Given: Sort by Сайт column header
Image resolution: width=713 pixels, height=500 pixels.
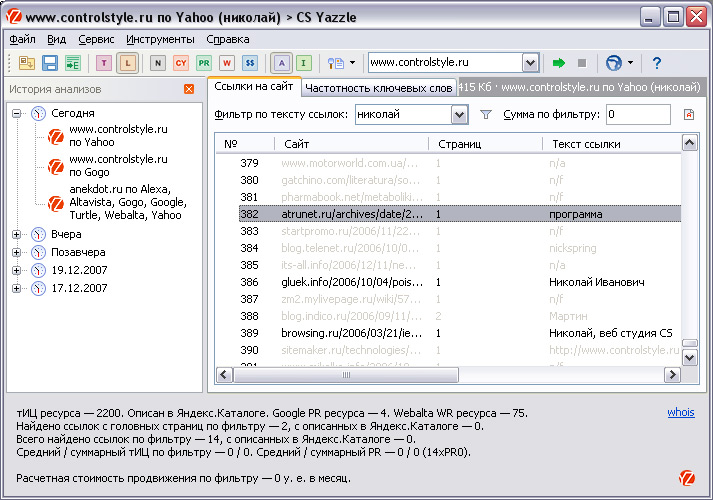Looking at the screenshot, I should coord(351,144).
